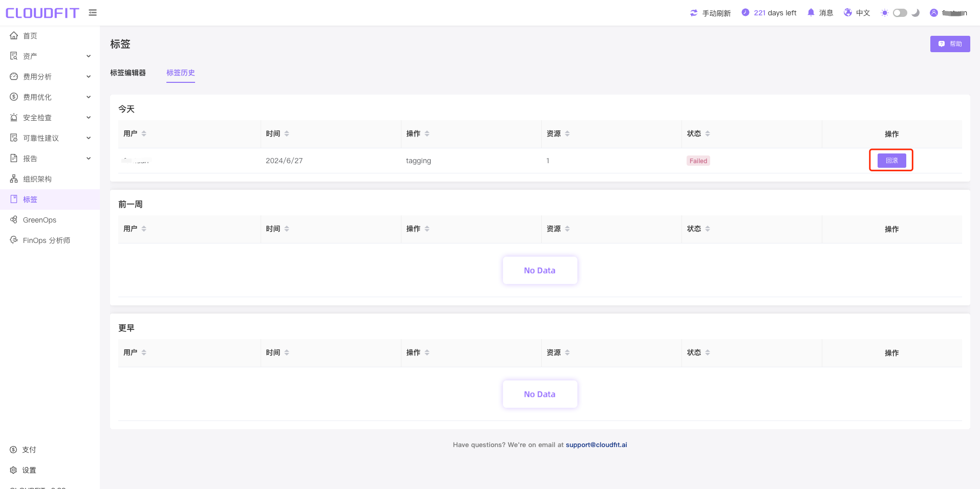Screen dimensions: 980x489
Task: Click the 回滚 rollback button
Action: tap(891, 161)
